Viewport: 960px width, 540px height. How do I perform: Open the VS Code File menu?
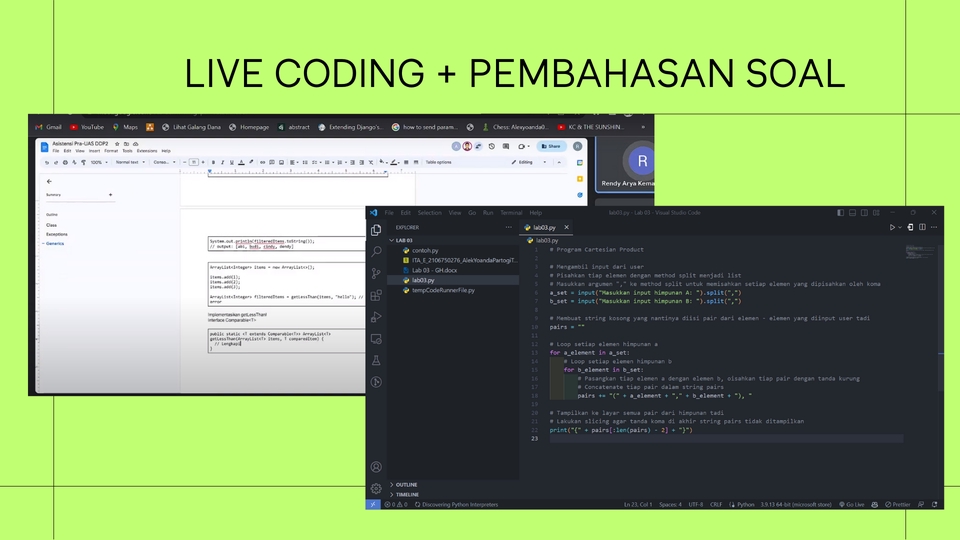pyautogui.click(x=389, y=212)
